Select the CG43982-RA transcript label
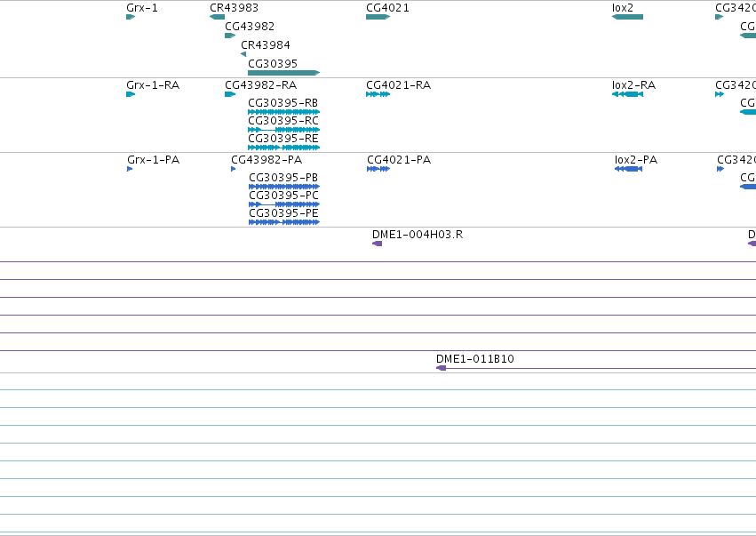Viewport: 756px width, 536px height. [261, 85]
